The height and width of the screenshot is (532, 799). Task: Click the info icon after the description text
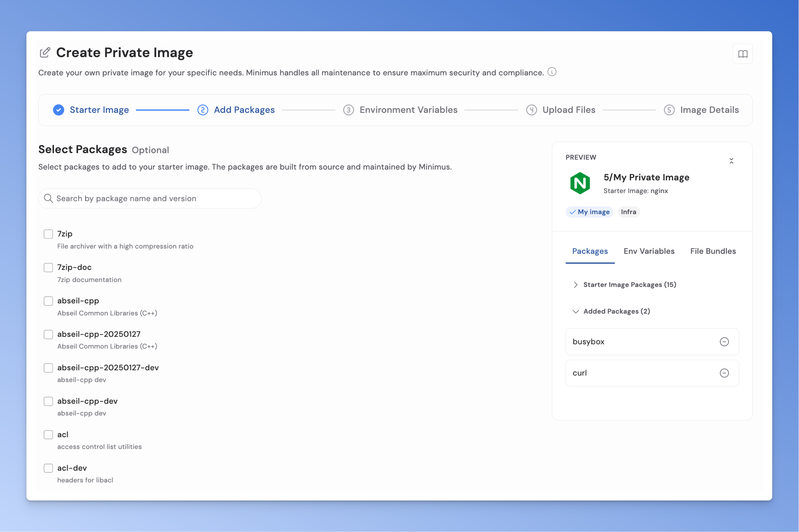[552, 72]
